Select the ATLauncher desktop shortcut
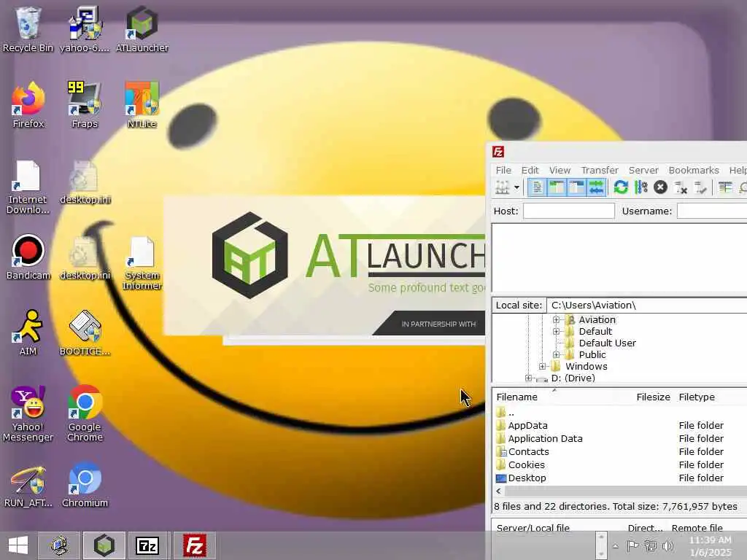Image resolution: width=747 pixels, height=560 pixels. click(x=142, y=29)
